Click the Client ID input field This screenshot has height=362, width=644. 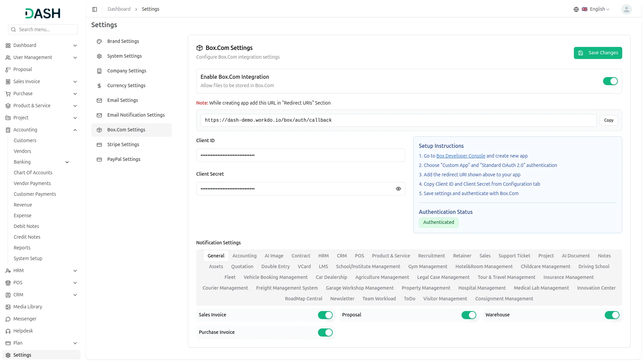(301, 155)
